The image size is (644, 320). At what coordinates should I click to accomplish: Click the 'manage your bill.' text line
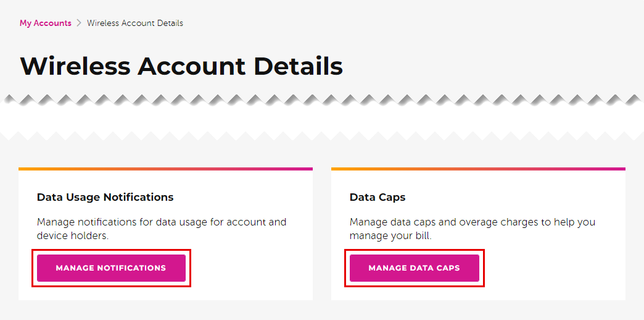tap(390, 236)
